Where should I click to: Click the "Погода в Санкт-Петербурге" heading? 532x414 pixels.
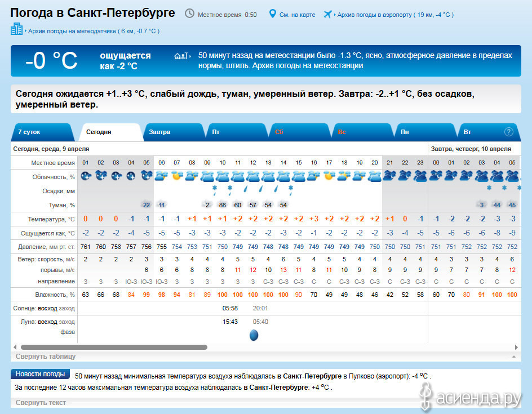(x=92, y=13)
